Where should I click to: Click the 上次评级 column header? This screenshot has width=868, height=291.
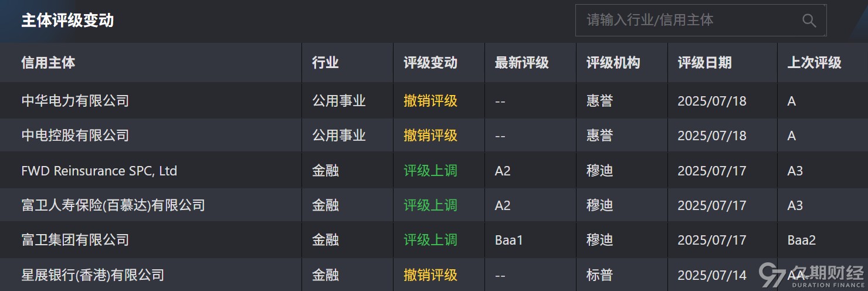tap(814, 63)
